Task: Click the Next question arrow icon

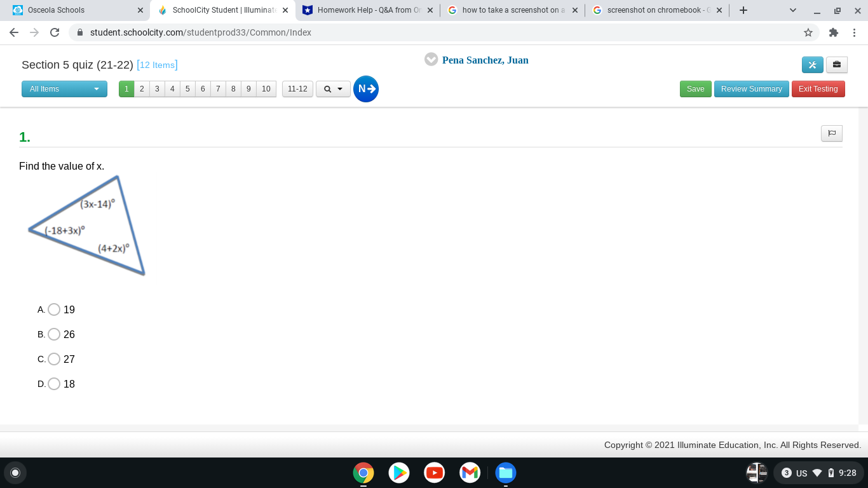Action: [x=366, y=89]
